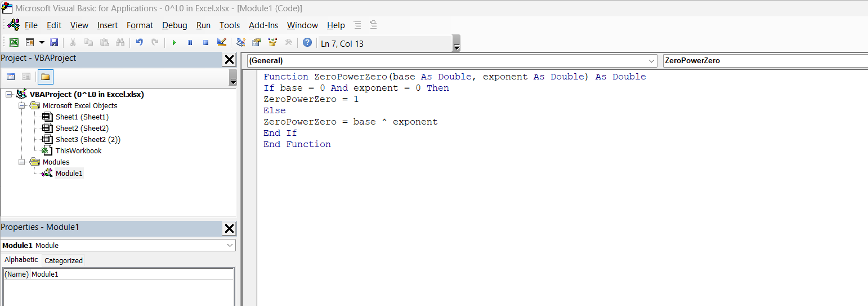Viewport: 868px width, 306px height.
Task: Select Module1 in the Modules folder
Action: [x=69, y=174]
